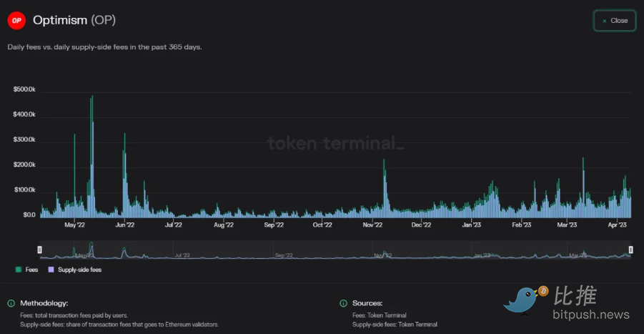Viewport: 644px width, 334px height.
Task: Click the green Fees legend swatch
Action: (x=19, y=270)
